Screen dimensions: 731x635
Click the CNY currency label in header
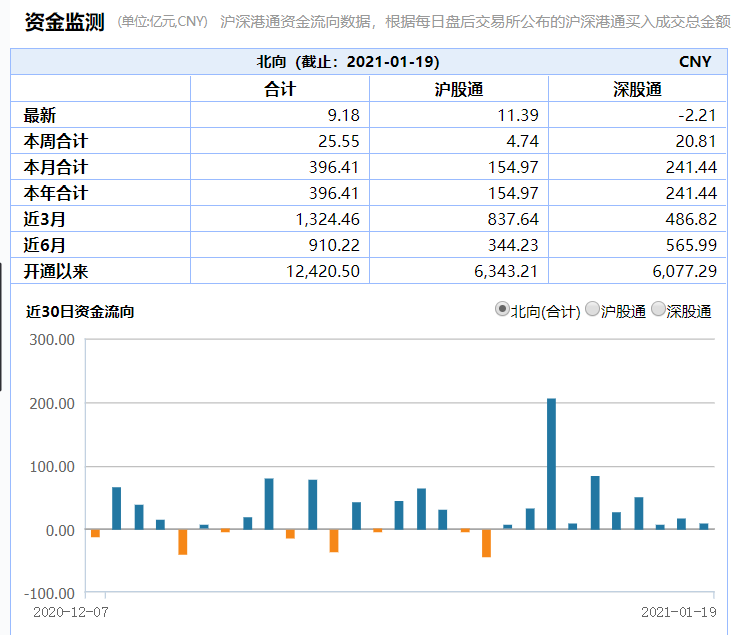click(695, 62)
